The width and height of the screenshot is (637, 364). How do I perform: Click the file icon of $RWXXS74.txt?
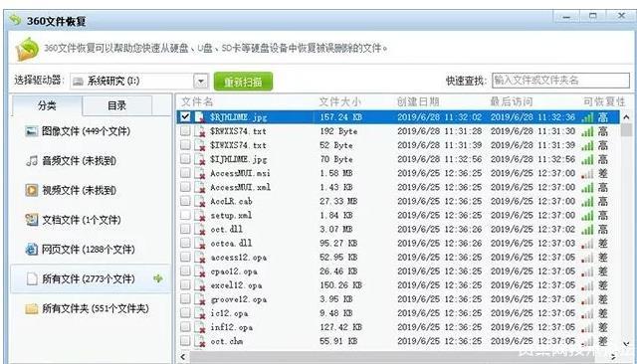pos(199,131)
